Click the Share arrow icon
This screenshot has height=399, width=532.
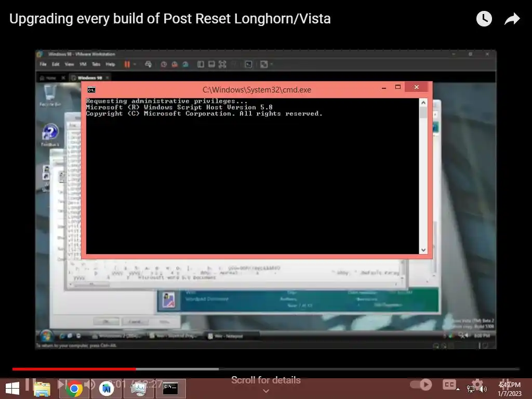[x=512, y=19]
